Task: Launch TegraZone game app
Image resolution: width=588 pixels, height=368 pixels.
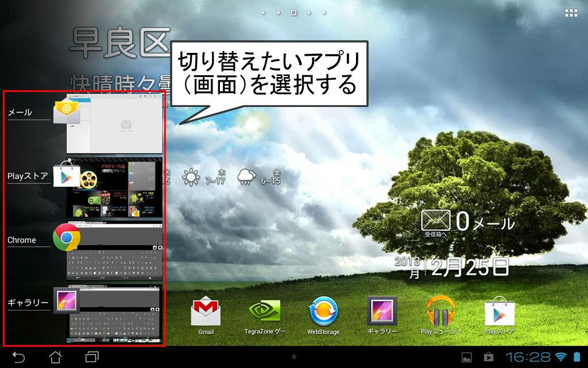Action: click(265, 312)
